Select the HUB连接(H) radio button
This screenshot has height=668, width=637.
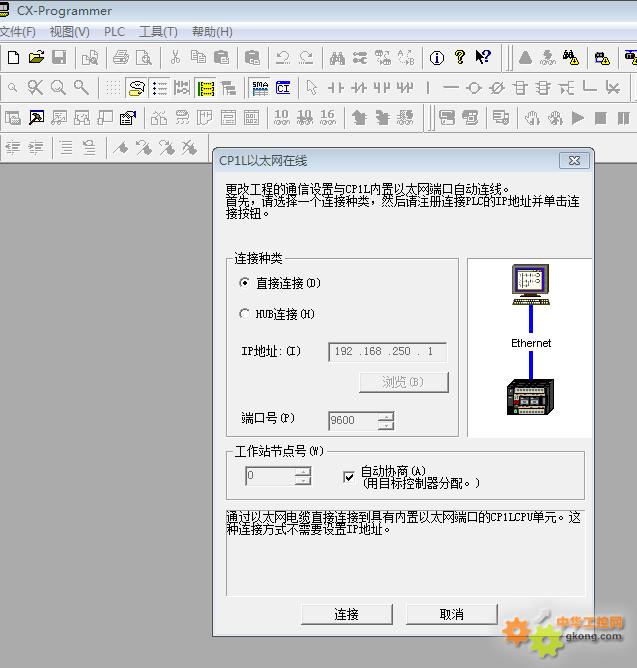click(x=244, y=314)
